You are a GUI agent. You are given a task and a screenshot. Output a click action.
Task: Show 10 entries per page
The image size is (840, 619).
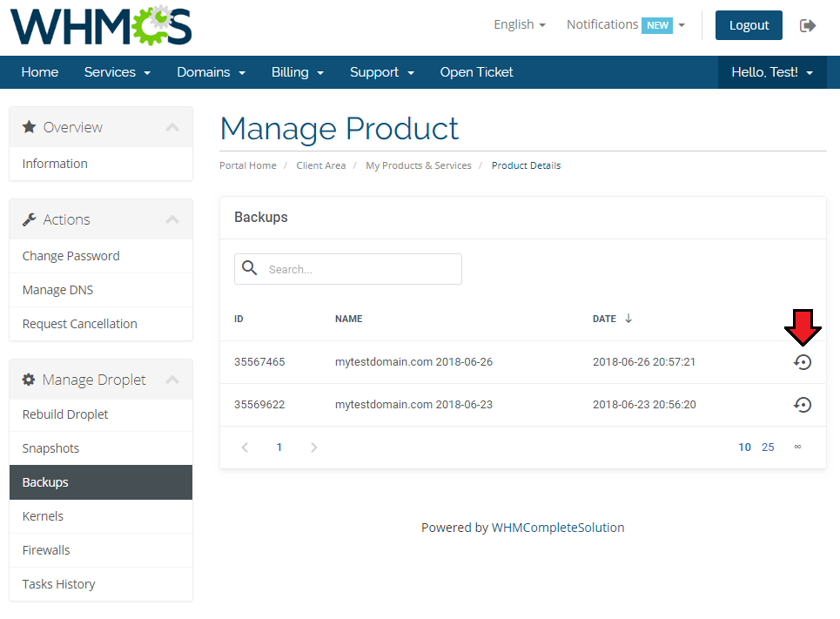point(744,447)
